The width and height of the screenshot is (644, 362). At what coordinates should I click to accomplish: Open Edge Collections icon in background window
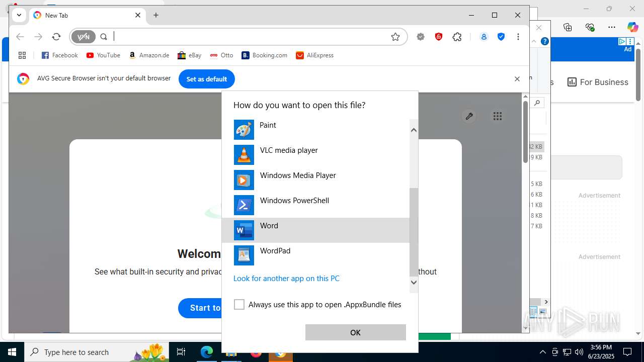point(568,27)
